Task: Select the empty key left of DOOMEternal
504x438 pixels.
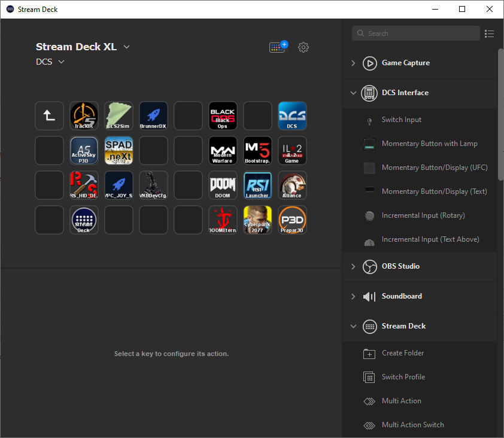Action: (188, 220)
